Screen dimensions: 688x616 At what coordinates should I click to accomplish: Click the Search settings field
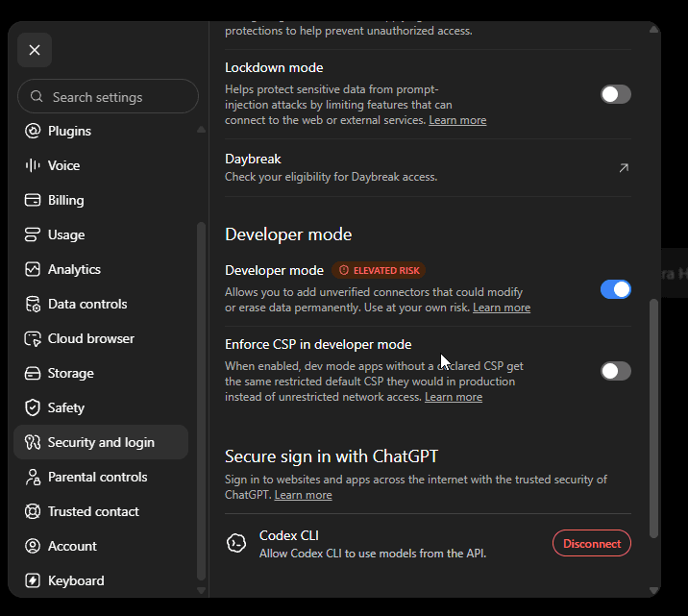108,96
